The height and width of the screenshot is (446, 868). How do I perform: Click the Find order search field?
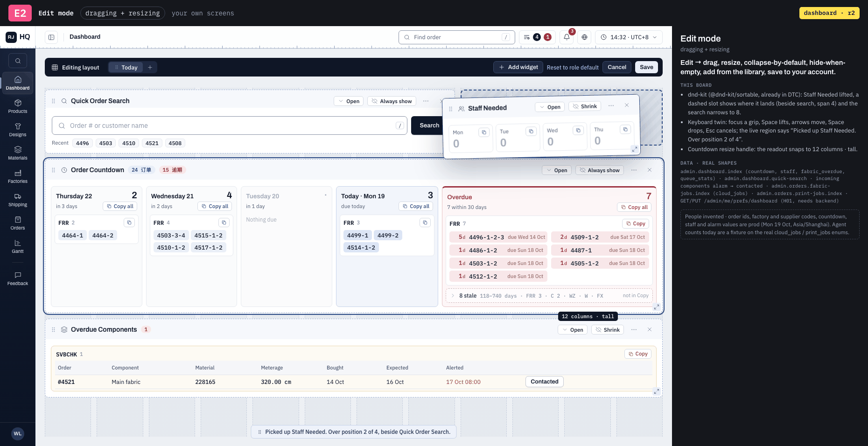(457, 37)
